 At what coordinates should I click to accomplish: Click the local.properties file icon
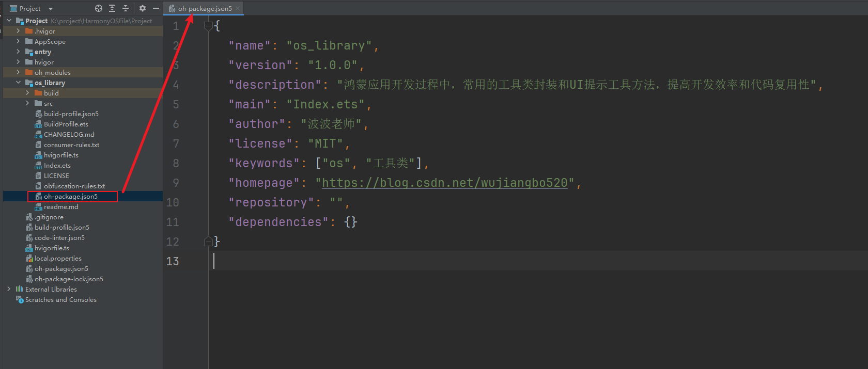coord(29,258)
